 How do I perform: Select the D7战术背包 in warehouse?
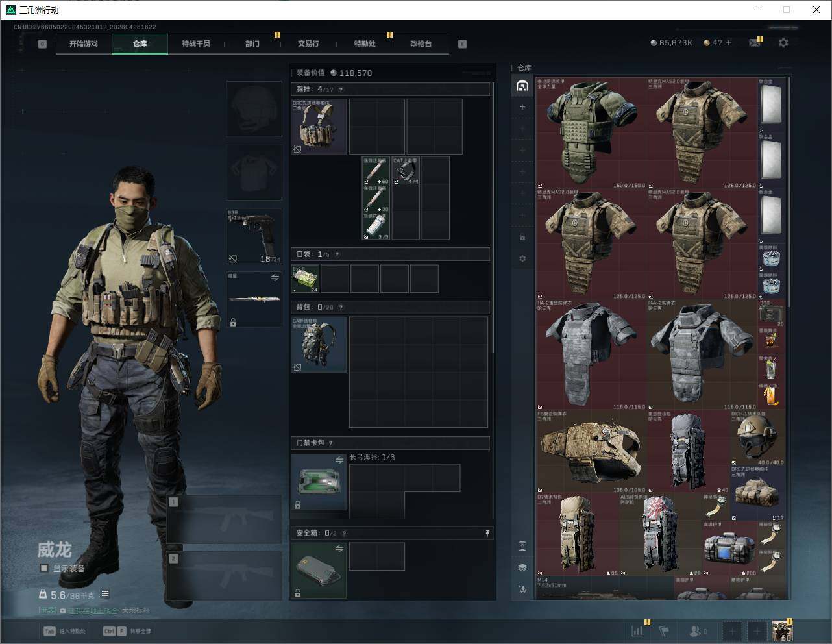[x=578, y=535]
